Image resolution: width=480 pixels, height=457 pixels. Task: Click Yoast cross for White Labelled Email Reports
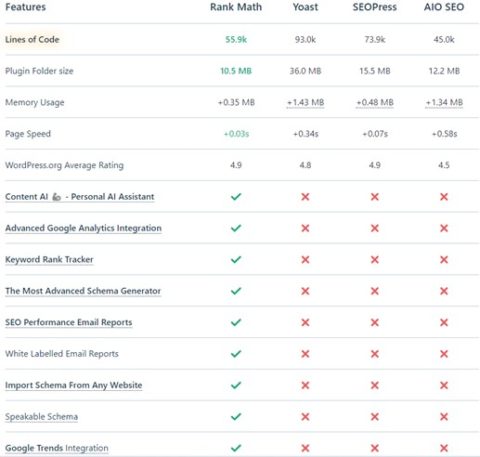305,354
